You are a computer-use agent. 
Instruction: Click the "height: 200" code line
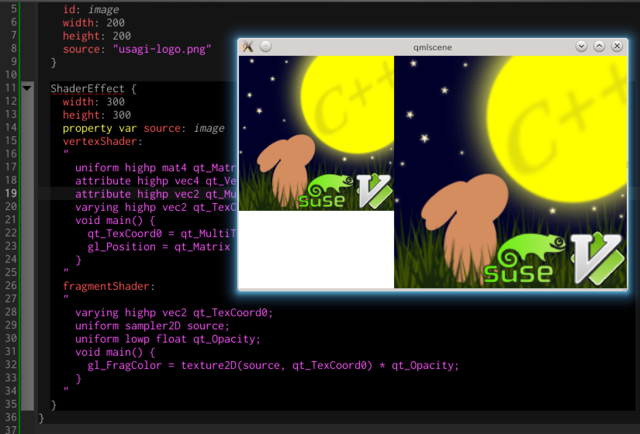[x=97, y=36]
